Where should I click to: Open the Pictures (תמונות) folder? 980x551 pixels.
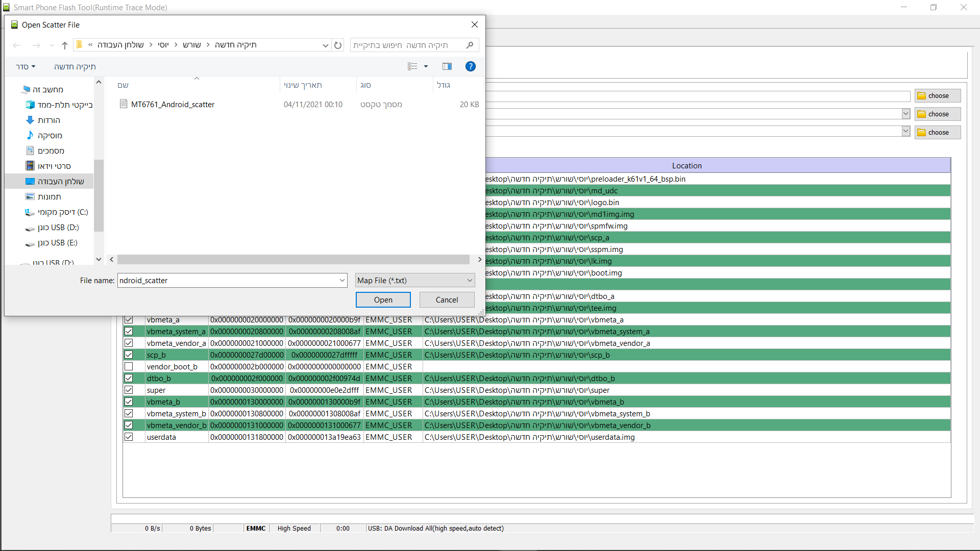(x=44, y=197)
